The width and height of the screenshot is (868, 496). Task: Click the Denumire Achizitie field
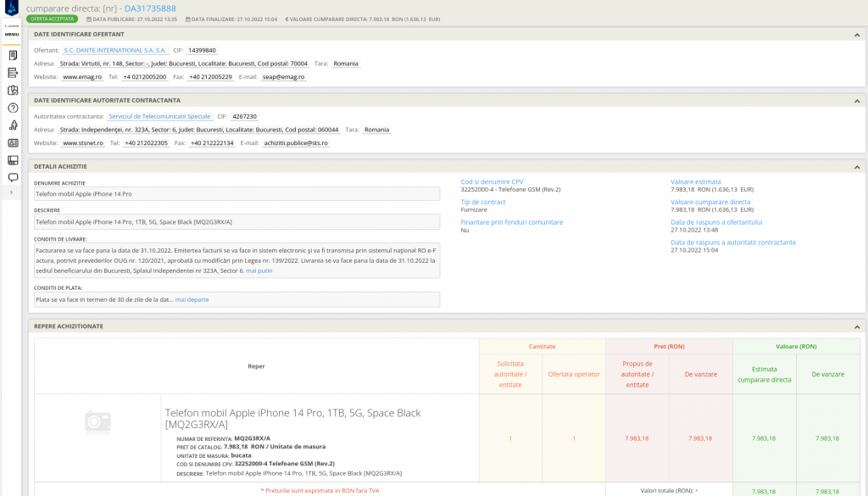(x=237, y=194)
